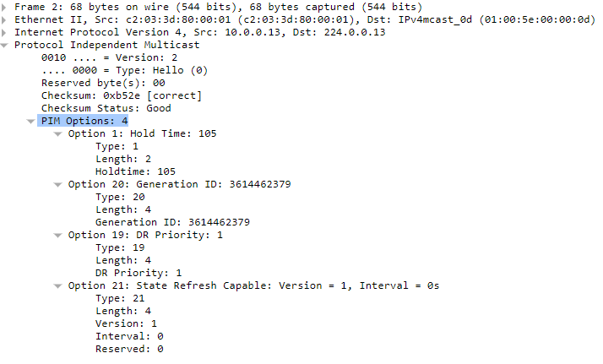Select the Interval: 0 field
603x364 pixels.
tap(129, 337)
